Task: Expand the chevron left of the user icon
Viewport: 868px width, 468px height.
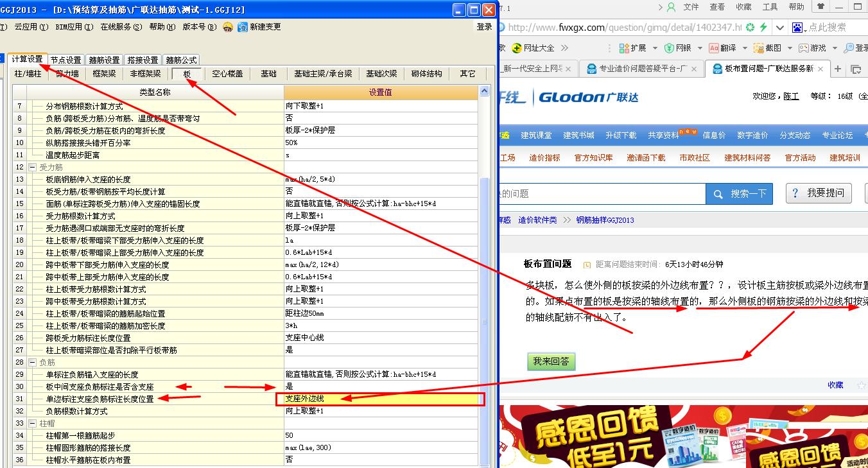Action: click(x=661, y=7)
